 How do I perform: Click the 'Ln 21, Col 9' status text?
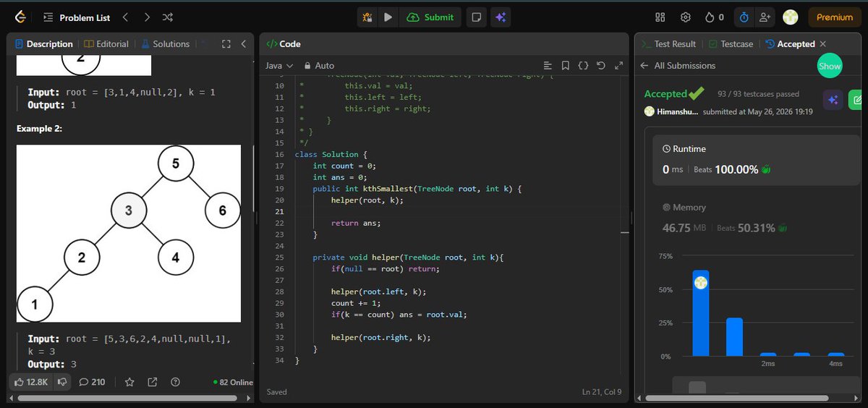[602, 392]
